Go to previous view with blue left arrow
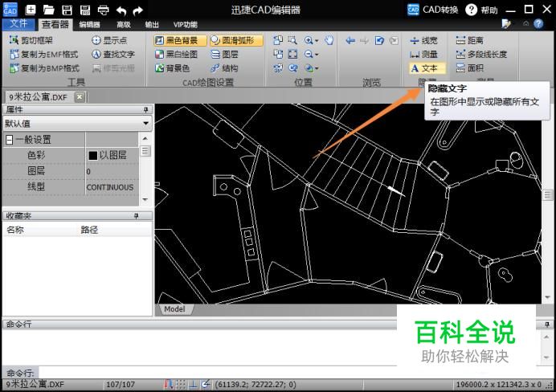Image resolution: width=556 pixels, height=392 pixels. click(x=350, y=41)
